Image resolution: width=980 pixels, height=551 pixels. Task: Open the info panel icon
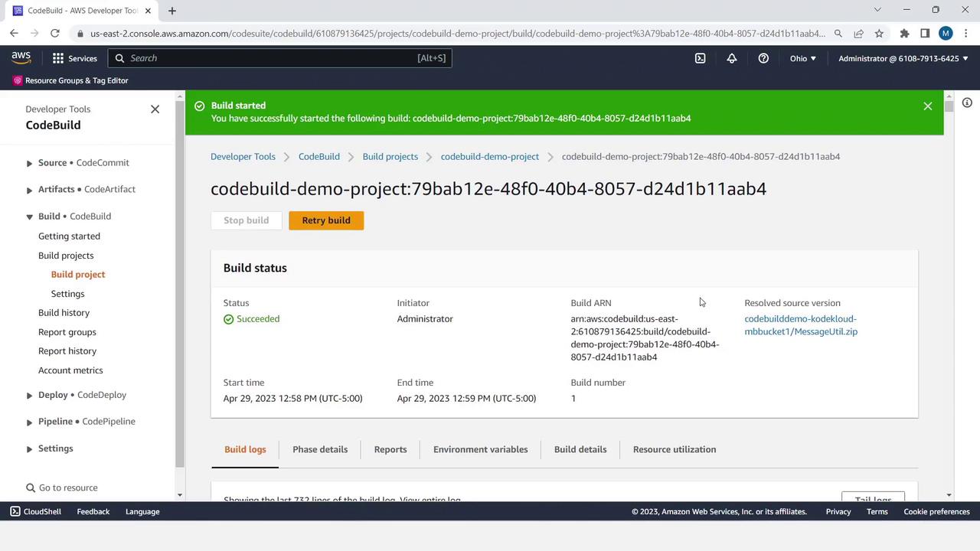point(967,103)
